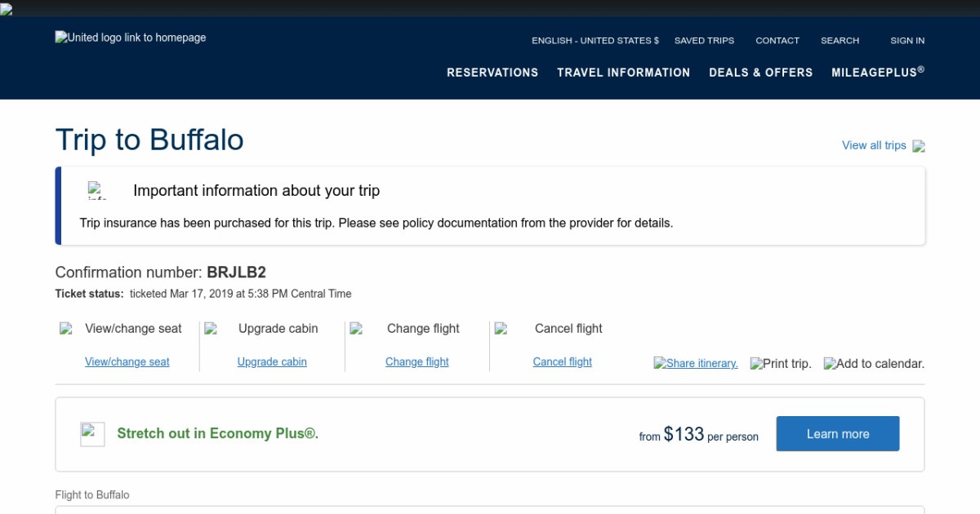This screenshot has width=980, height=514.
Task: Click the Change flight icon
Action: (356, 329)
